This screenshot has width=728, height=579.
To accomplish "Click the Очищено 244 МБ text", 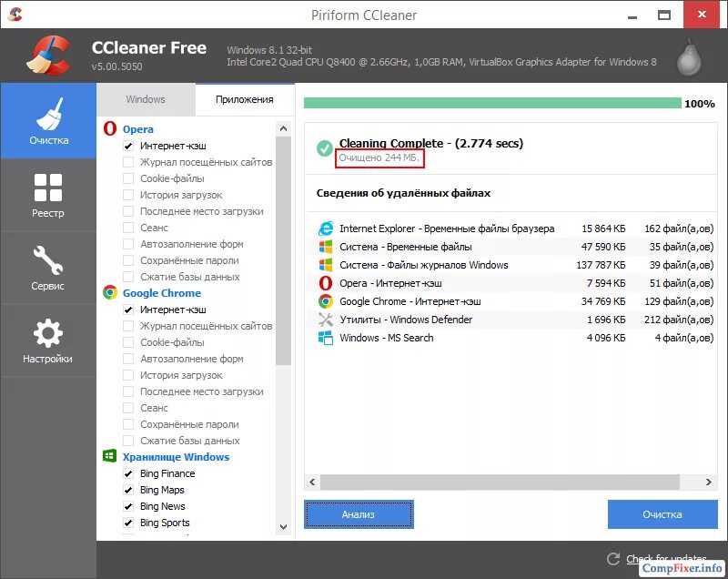I will pos(379,157).
